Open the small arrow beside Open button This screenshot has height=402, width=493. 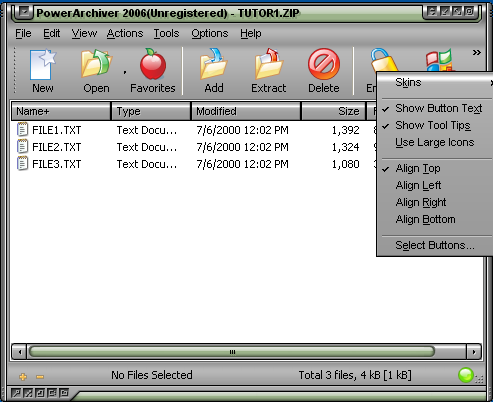[x=125, y=72]
